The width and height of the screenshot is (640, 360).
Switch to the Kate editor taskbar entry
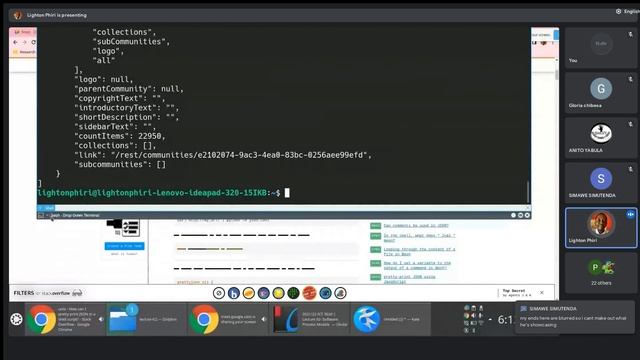click(x=390, y=319)
